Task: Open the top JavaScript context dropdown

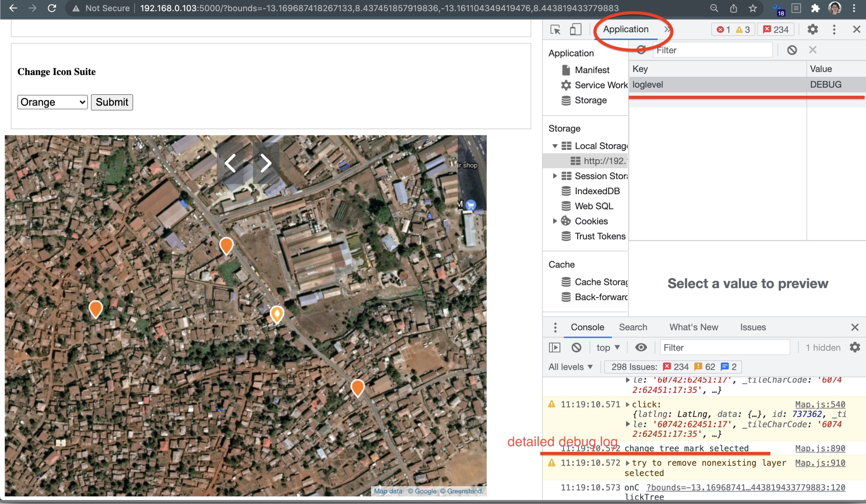Action: click(x=608, y=347)
